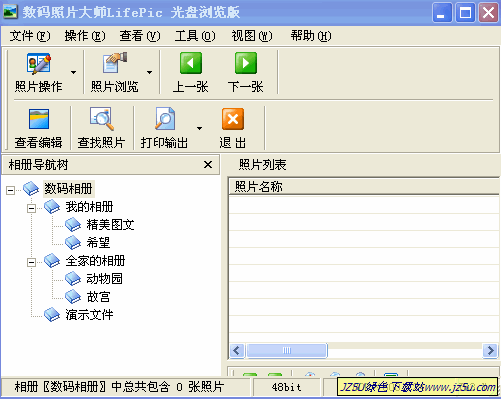Image resolution: width=501 pixels, height=399 pixels.
Task: Click the 照片名称 column header
Action: (x=364, y=187)
